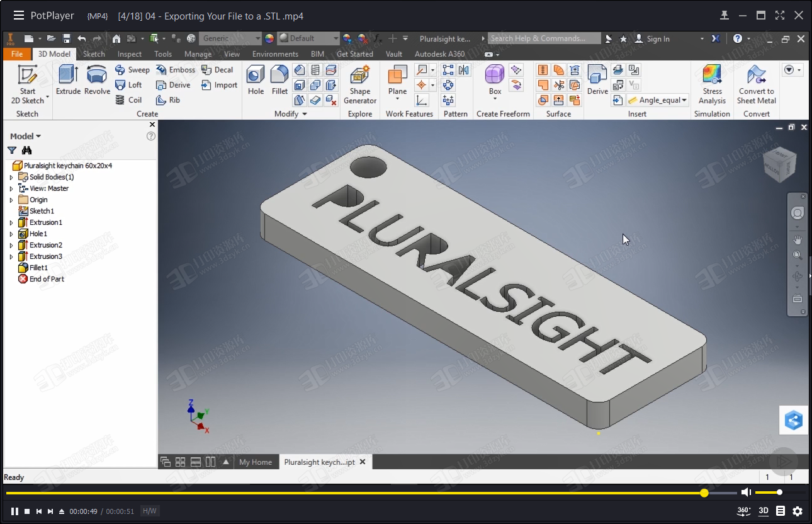Viewport: 812px width, 524px height.
Task: Expand the Origin folder node
Action: (x=11, y=200)
